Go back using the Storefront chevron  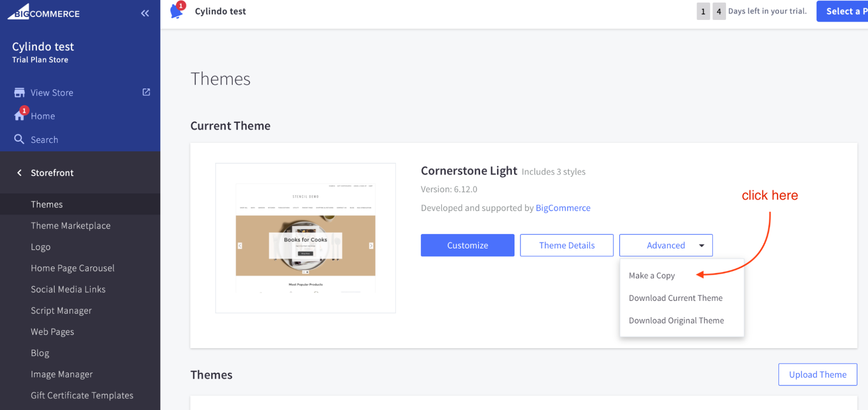(19, 173)
